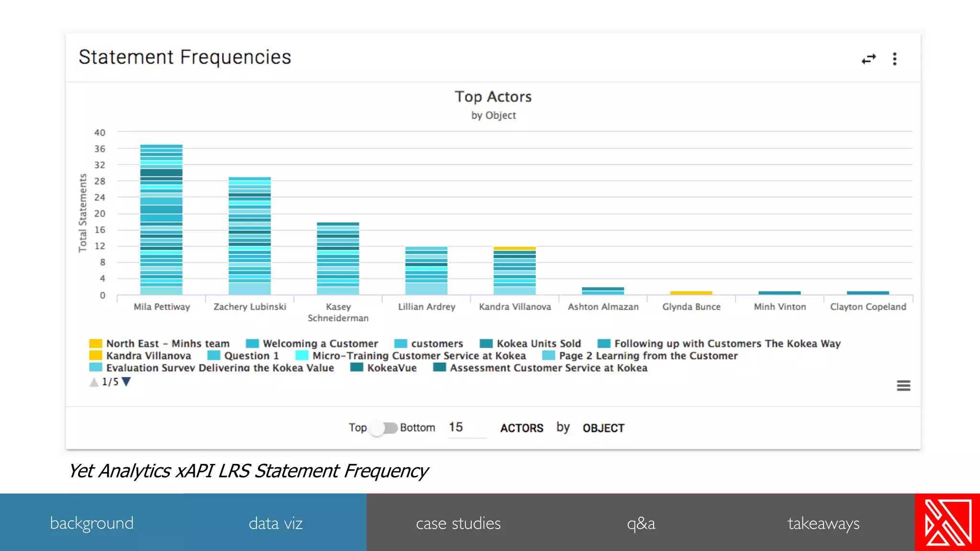This screenshot has height=551, width=980.
Task: Toggle KokeaVue legend entry
Action: click(384, 368)
